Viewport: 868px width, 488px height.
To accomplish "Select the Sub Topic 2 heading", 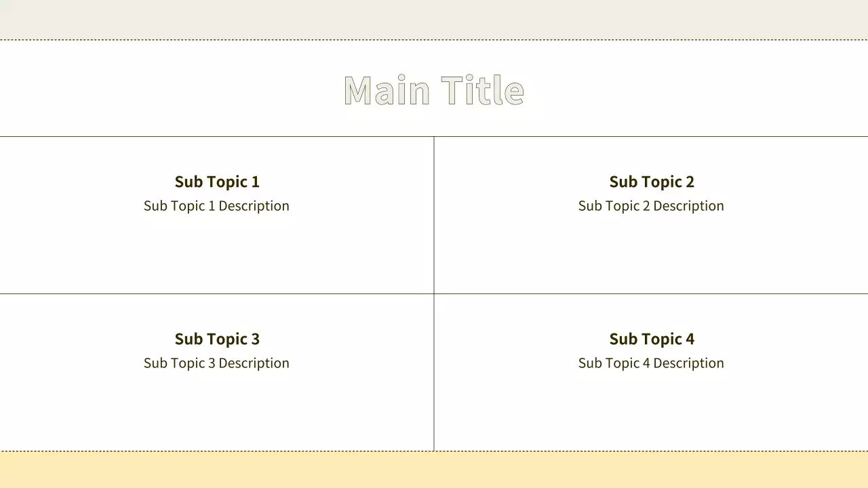I will tap(652, 182).
